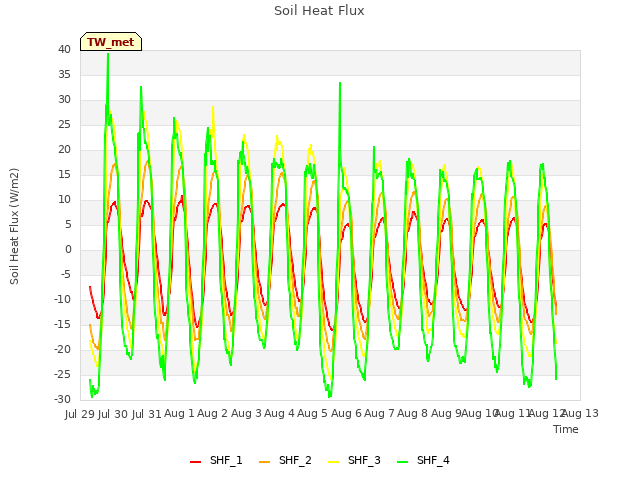
Task: Click the SHF_4 peak spike on Jul 29
Action: point(108,55)
